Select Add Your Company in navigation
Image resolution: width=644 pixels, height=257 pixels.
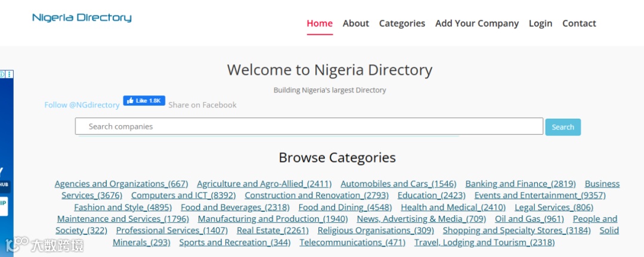pos(477,23)
